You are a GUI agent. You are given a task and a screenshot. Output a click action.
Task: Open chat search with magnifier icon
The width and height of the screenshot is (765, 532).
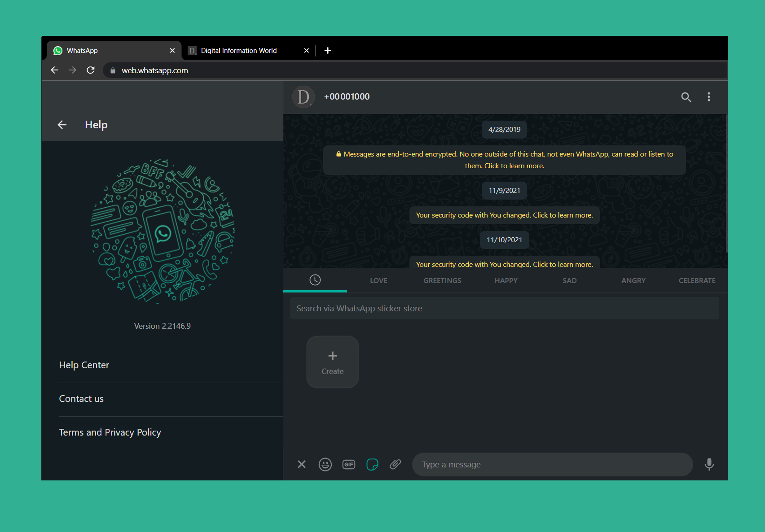coord(686,97)
